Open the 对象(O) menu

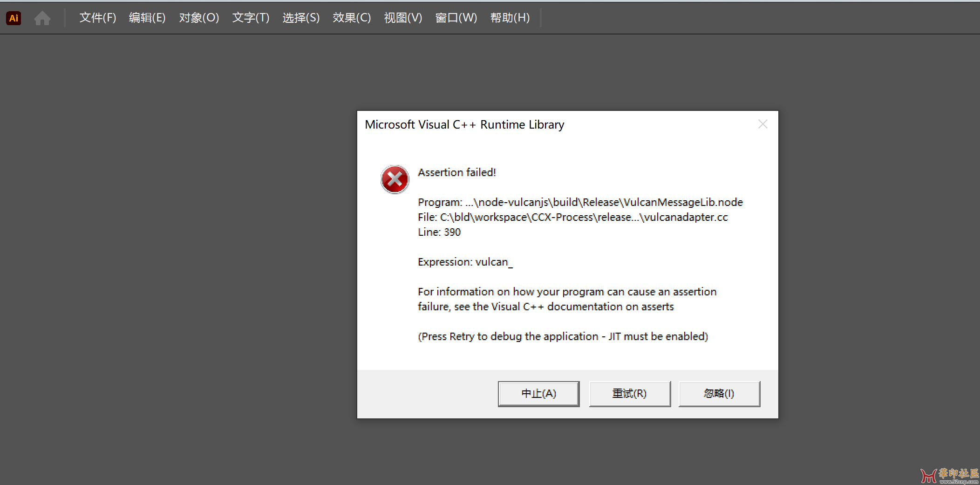click(x=199, y=18)
